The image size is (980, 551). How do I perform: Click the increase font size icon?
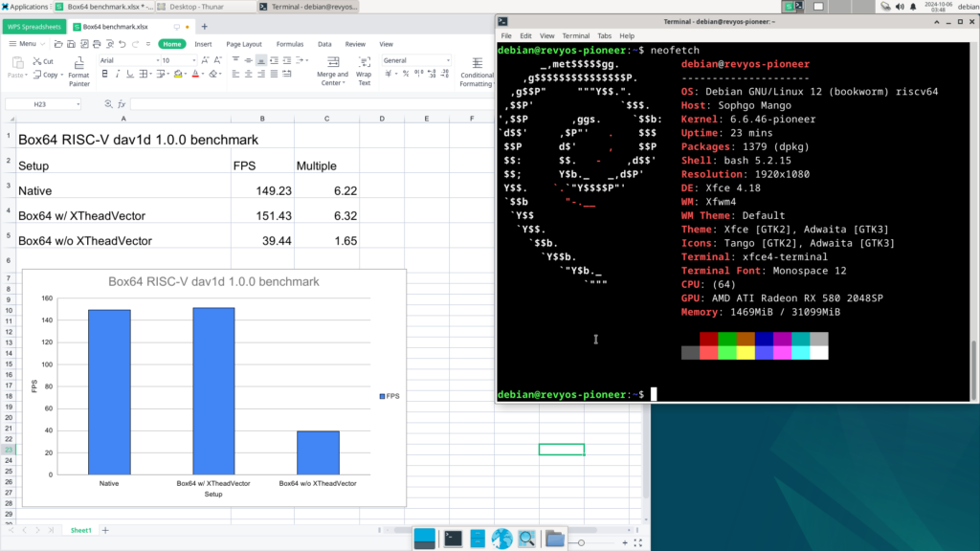click(205, 60)
